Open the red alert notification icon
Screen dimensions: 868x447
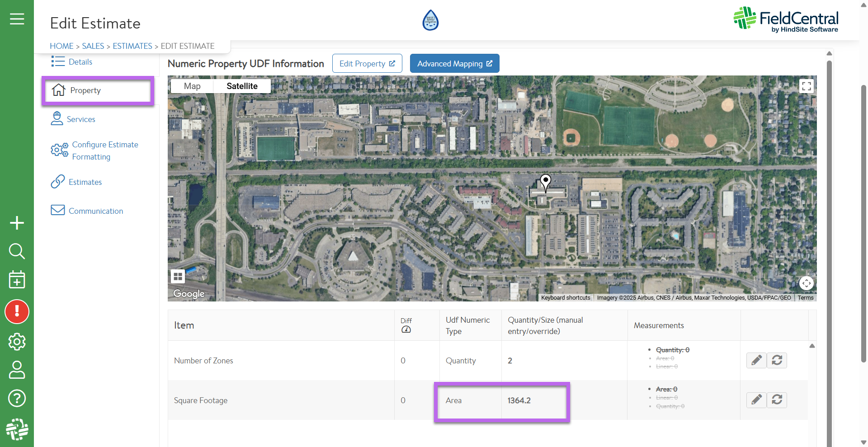point(17,311)
